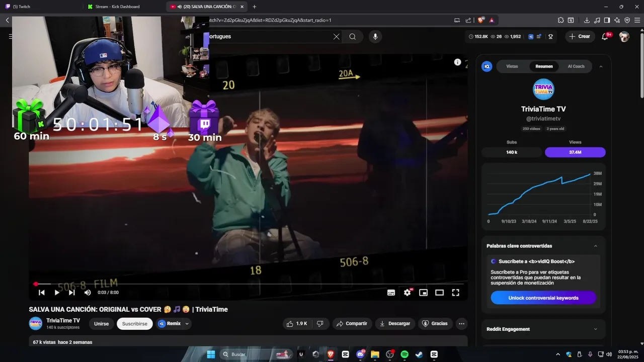The width and height of the screenshot is (644, 362).
Task: Open browser downloads icon
Action: click(x=587, y=20)
